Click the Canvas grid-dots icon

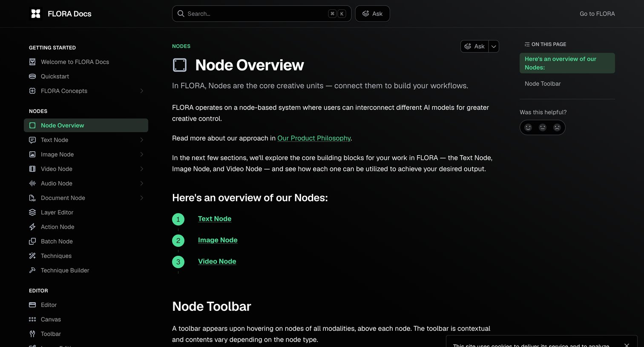pyautogui.click(x=32, y=319)
